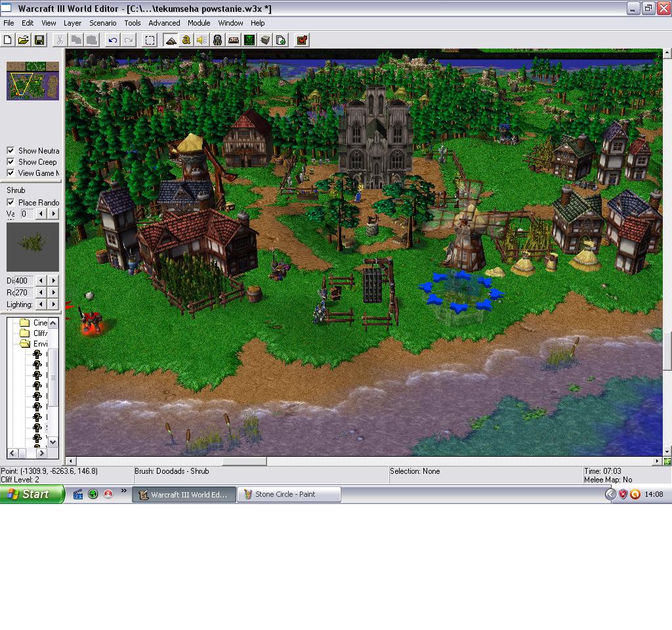672x630 pixels.
Task: Open the Import Manager icon
Action: (x=281, y=40)
